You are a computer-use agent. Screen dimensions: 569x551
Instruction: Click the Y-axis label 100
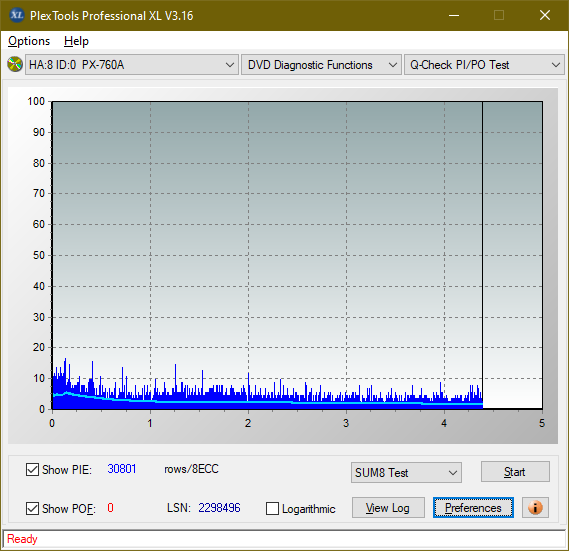click(36, 101)
